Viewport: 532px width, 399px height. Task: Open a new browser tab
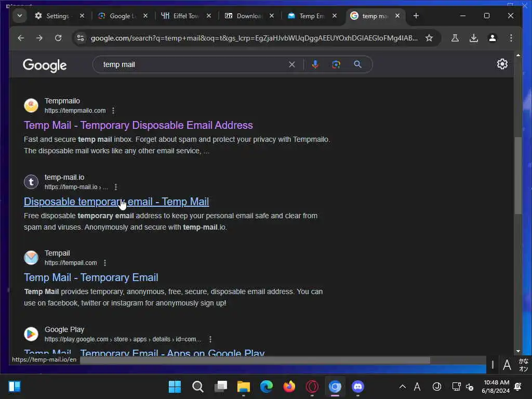[x=416, y=16]
